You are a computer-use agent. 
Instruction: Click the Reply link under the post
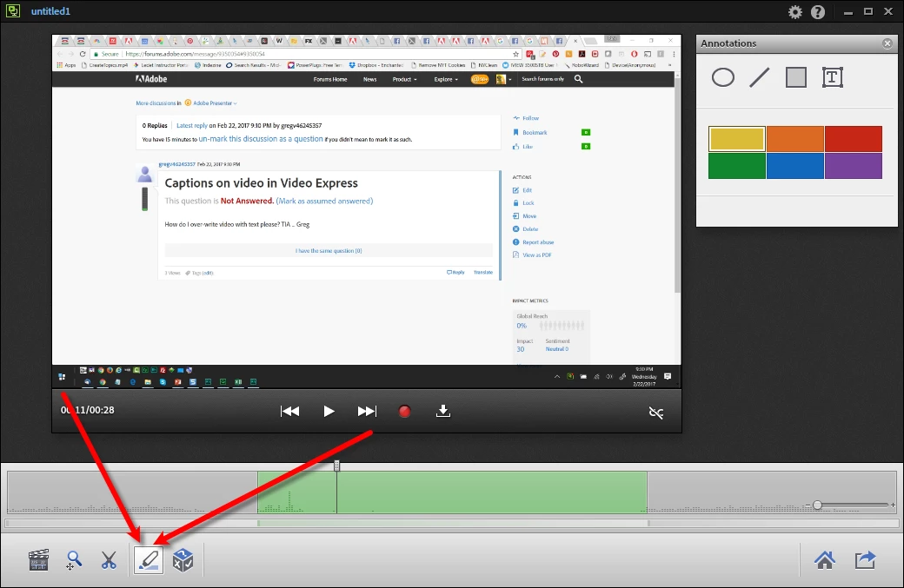point(455,273)
